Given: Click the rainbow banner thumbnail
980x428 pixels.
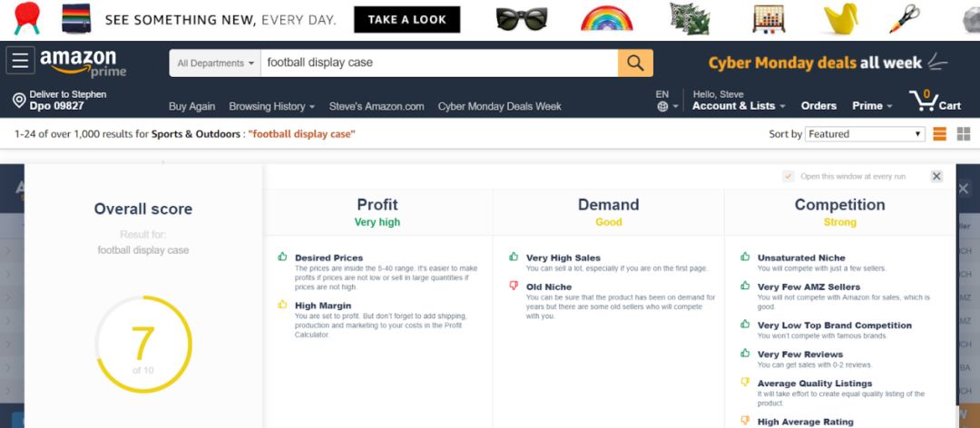Looking at the screenshot, I should [x=606, y=19].
